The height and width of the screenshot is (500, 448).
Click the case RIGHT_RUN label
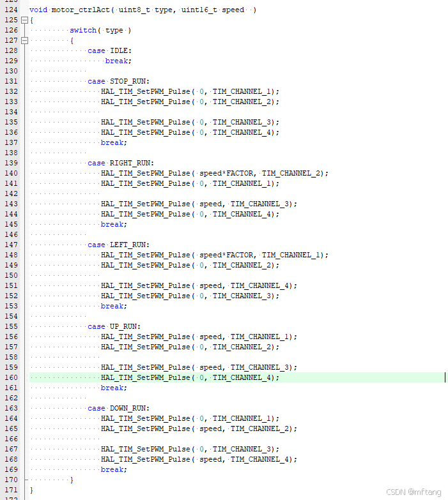point(121,163)
